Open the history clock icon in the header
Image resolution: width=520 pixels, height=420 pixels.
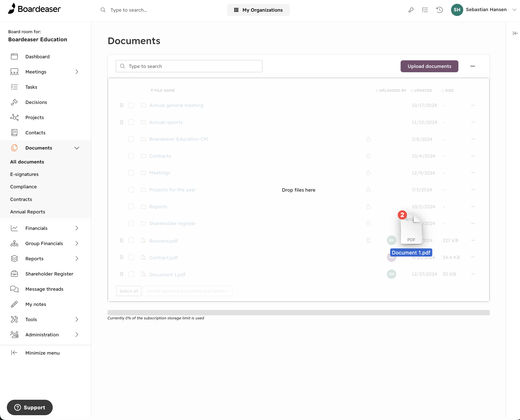click(x=439, y=10)
